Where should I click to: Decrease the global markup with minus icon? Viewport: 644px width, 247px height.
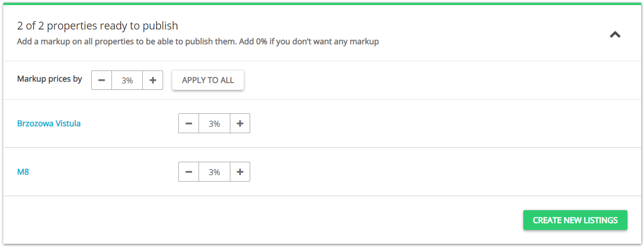coord(102,80)
